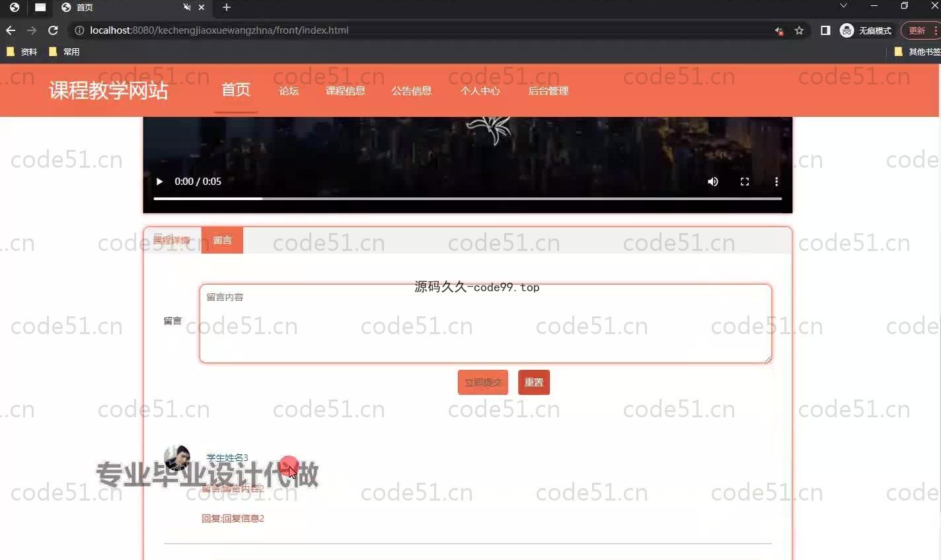Image resolution: width=941 pixels, height=560 pixels.
Task: Reload the page
Action: click(x=53, y=30)
